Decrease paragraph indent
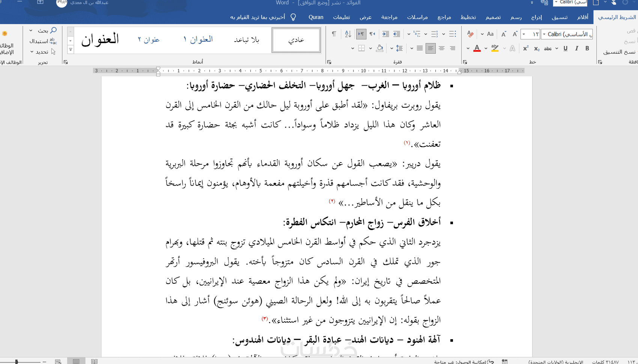The image size is (638, 364). click(x=397, y=34)
